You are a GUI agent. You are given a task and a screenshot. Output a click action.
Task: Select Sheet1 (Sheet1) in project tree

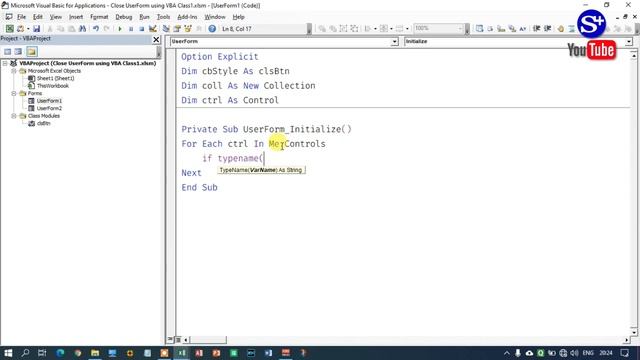pyautogui.click(x=56, y=78)
